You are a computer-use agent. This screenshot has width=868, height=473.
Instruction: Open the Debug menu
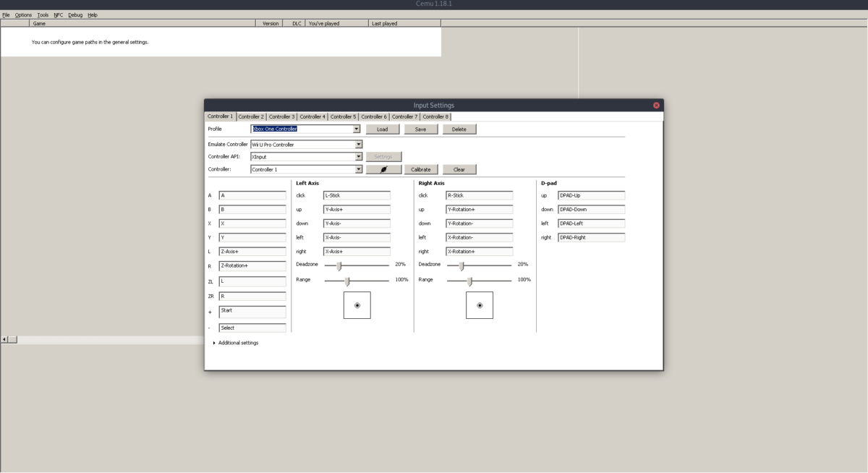pos(75,14)
